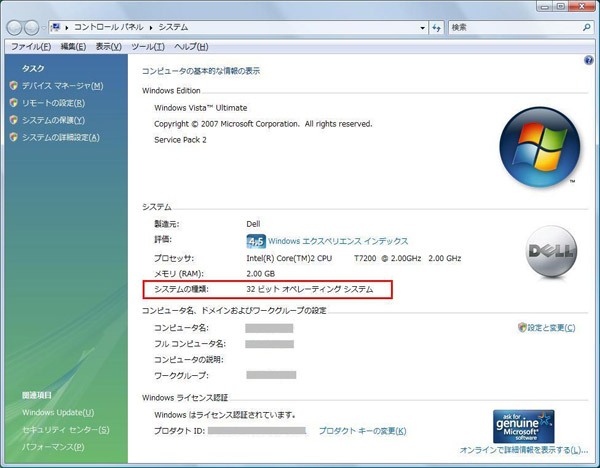The height and width of the screenshot is (468, 600).
Task: Open the ファイル(F) menu
Action: (31, 47)
